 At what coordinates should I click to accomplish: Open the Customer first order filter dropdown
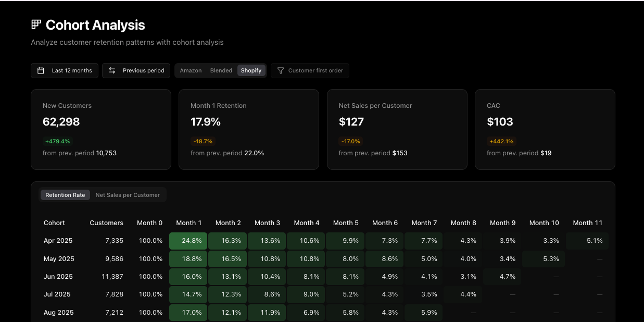pyautogui.click(x=310, y=70)
